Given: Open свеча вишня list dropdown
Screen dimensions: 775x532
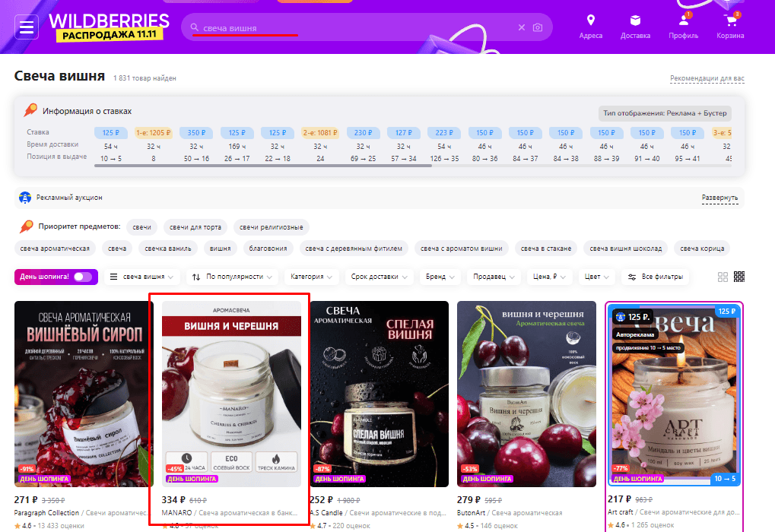Looking at the screenshot, I should [x=142, y=277].
